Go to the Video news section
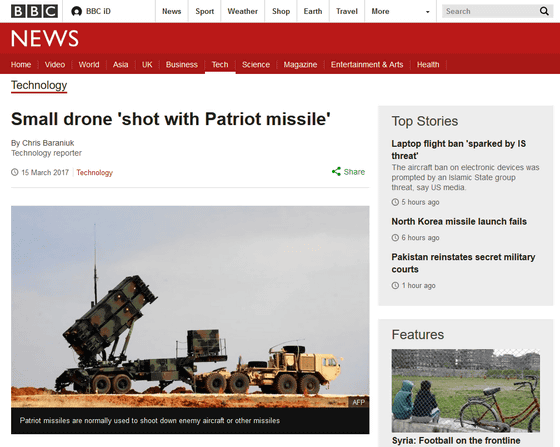 coord(55,65)
